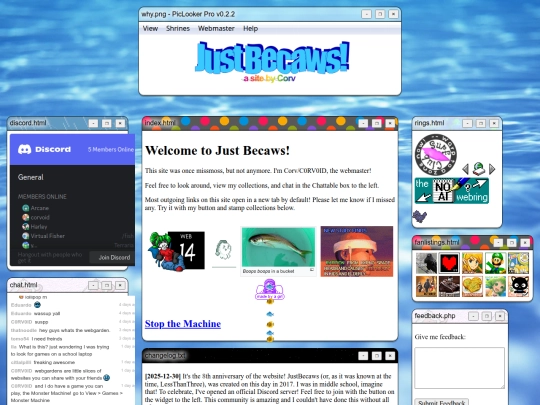Maximize the fanlistings.html window
This screenshot has width=540, height=405.
coord(511,242)
